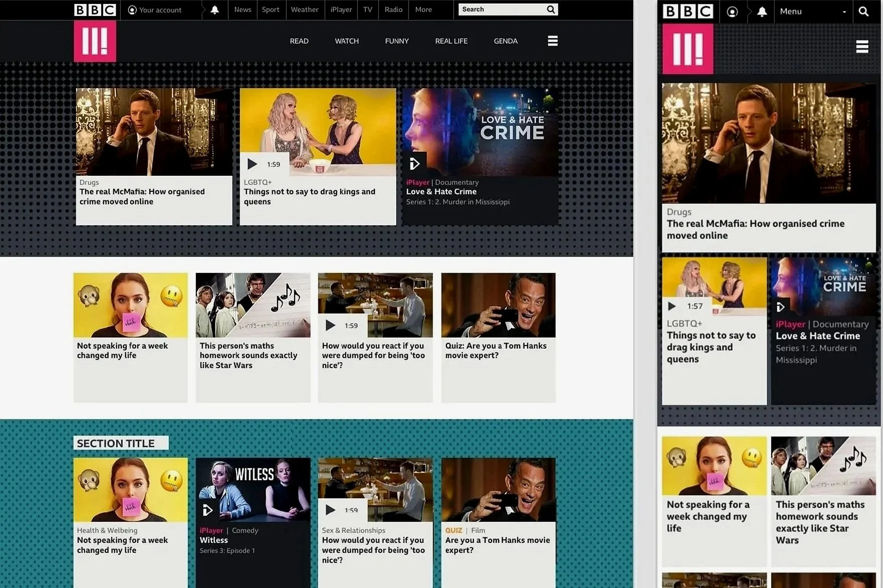Open 'The real McMafia' headline in desktop view
Image resolution: width=883 pixels, height=588 pixels.
[142, 196]
